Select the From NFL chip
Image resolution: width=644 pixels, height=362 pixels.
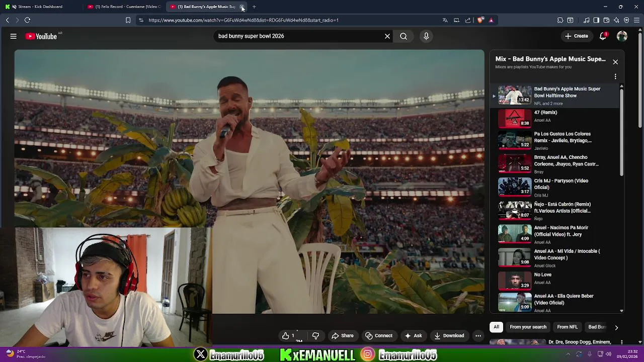coord(567,327)
